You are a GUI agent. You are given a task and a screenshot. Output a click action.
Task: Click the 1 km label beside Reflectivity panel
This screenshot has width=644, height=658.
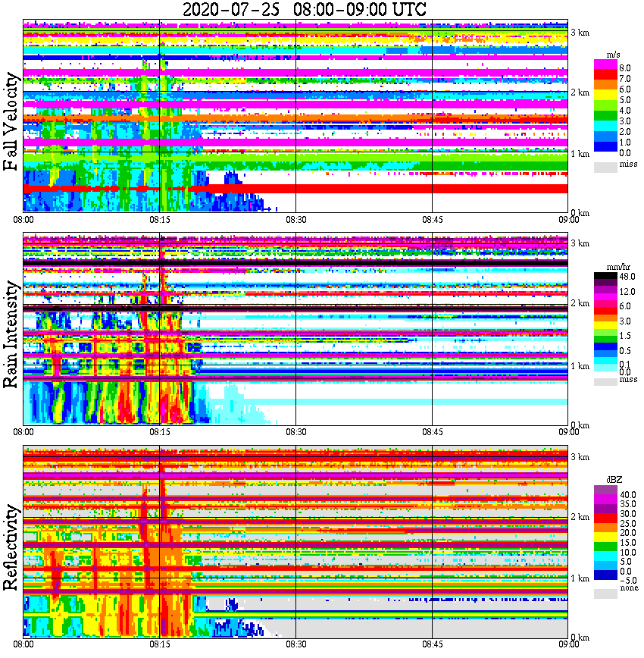(580, 578)
